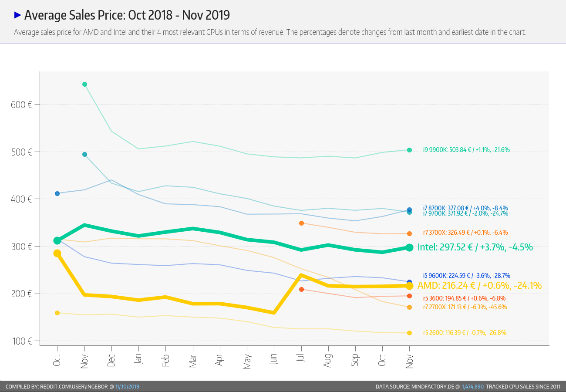Click the r7 3700X starting dot at Jul
This screenshot has width=566, height=392.
tap(301, 223)
